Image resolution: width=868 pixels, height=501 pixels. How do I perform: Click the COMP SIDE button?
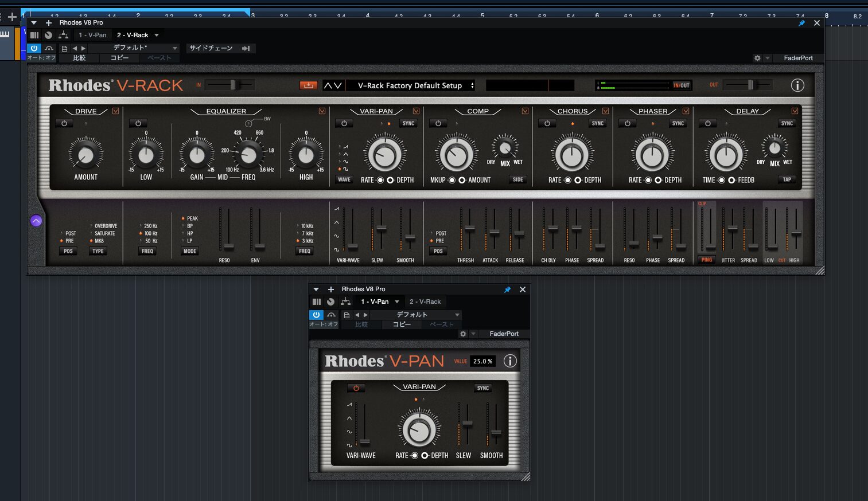click(x=518, y=179)
